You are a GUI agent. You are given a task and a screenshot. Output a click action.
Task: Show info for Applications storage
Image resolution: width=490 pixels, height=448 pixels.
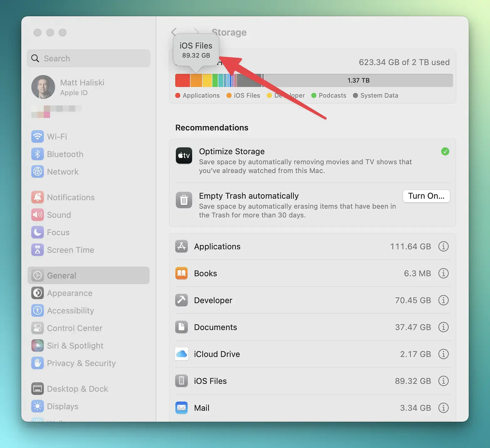(x=443, y=246)
